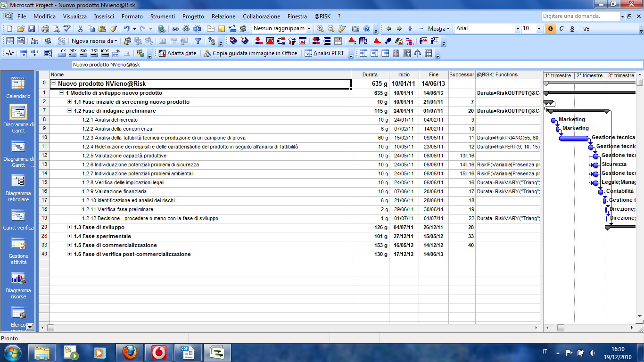The image size is (644, 362).
Task: Click the Adatta date button
Action: pos(177,53)
